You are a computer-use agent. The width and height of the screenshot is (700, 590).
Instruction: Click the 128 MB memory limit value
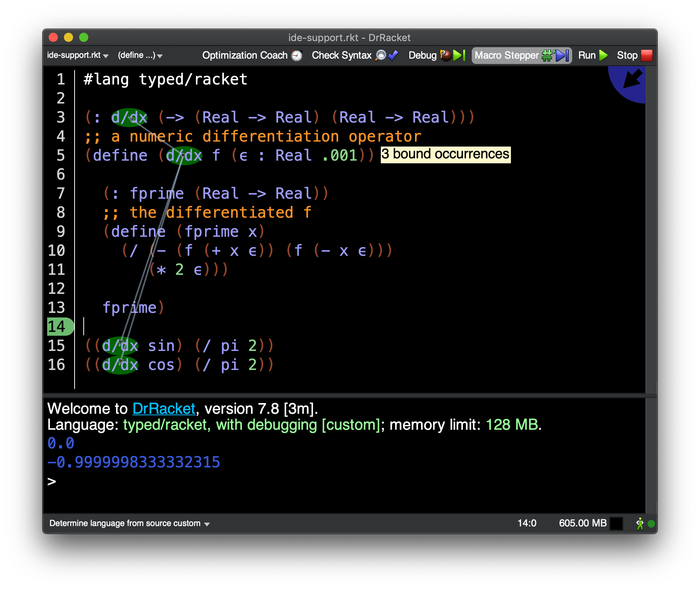pos(512,425)
